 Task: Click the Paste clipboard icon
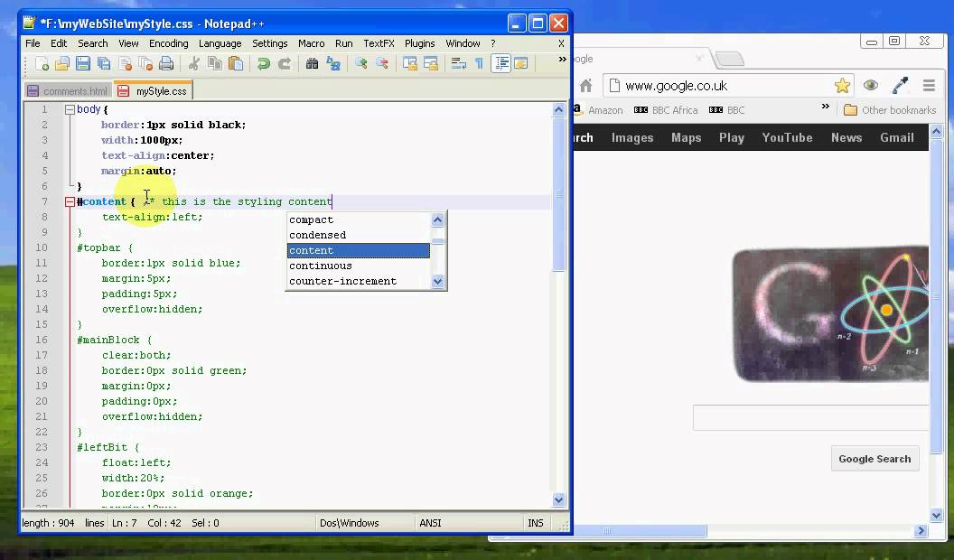[236, 64]
